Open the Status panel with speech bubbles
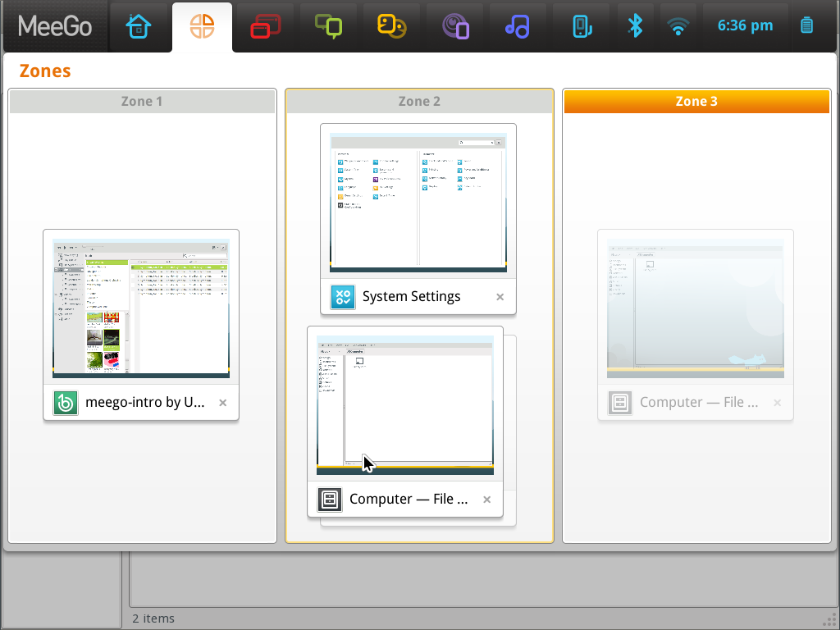This screenshot has width=840, height=630. click(328, 25)
